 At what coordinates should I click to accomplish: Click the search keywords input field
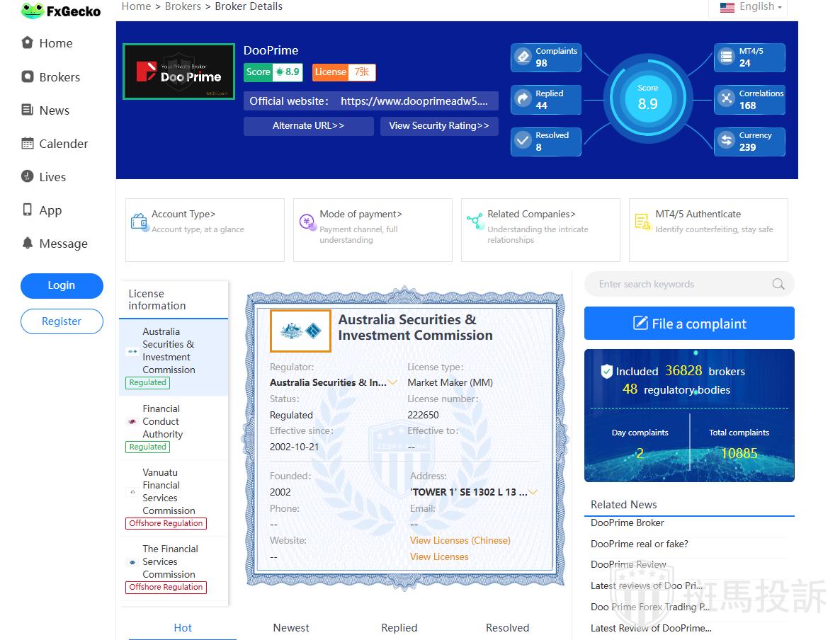(680, 285)
